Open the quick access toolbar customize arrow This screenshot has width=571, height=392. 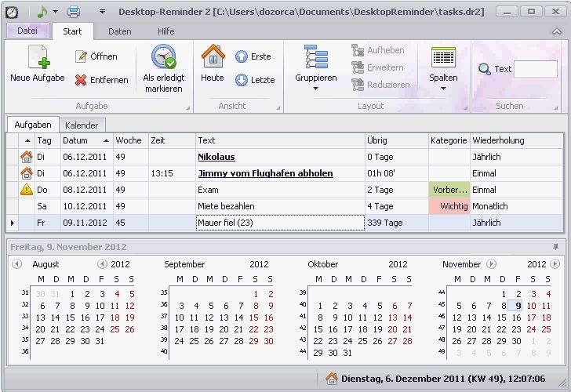click(102, 12)
